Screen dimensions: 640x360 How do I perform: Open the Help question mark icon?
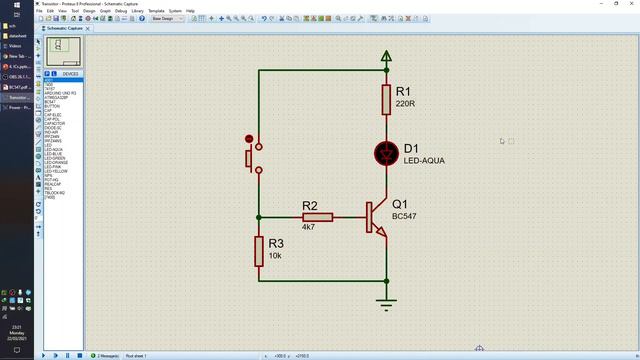(142, 18)
